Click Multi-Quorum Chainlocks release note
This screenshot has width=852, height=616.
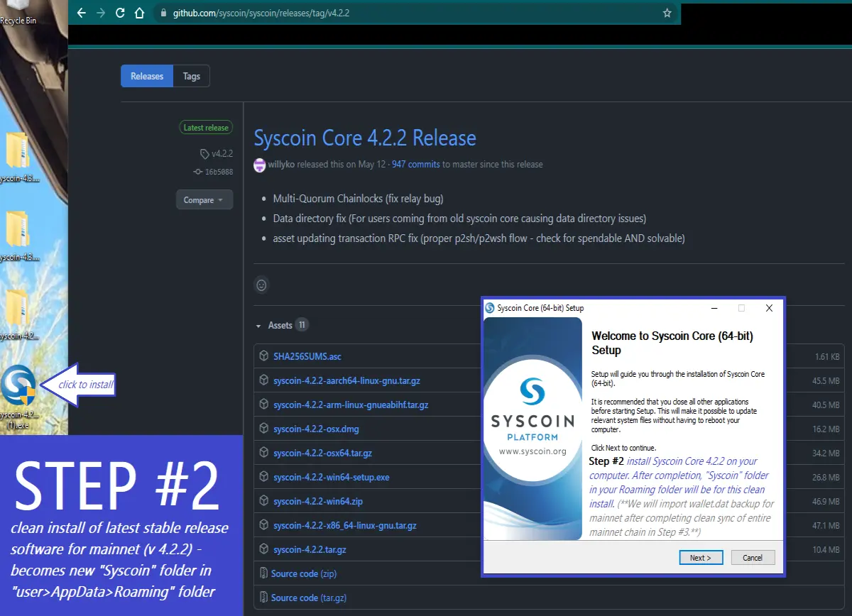359,199
